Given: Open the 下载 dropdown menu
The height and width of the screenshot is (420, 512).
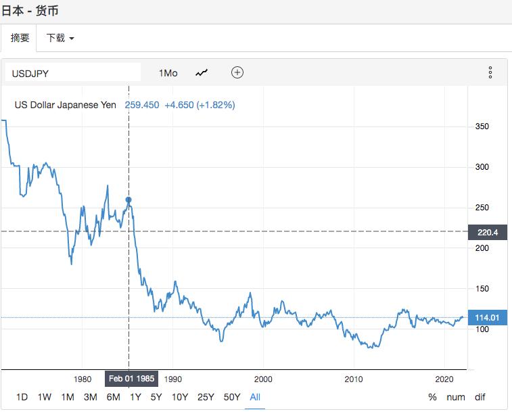Looking at the screenshot, I should pyautogui.click(x=60, y=38).
